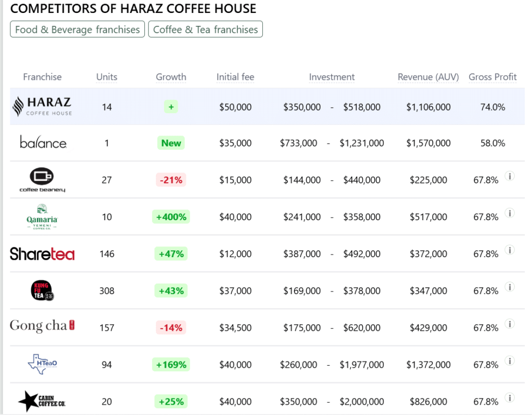This screenshot has width=532, height=415.
Task: Select the 308 units value
Action: click(x=107, y=291)
